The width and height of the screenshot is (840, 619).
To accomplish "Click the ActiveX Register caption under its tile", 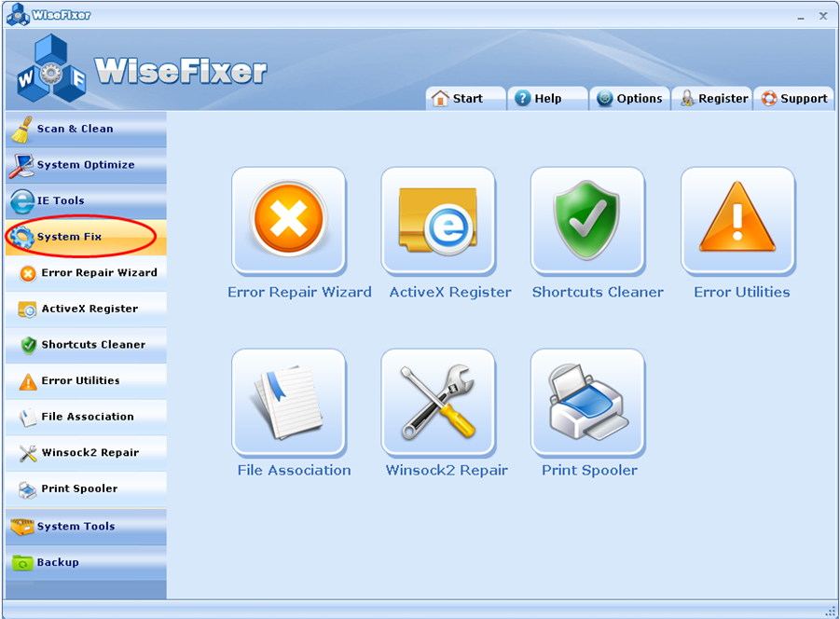I will pyautogui.click(x=450, y=292).
